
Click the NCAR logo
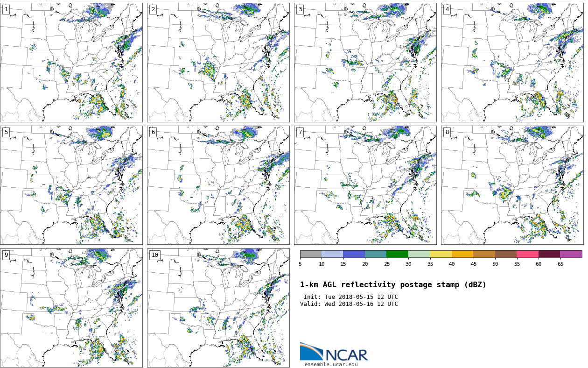coord(334,352)
